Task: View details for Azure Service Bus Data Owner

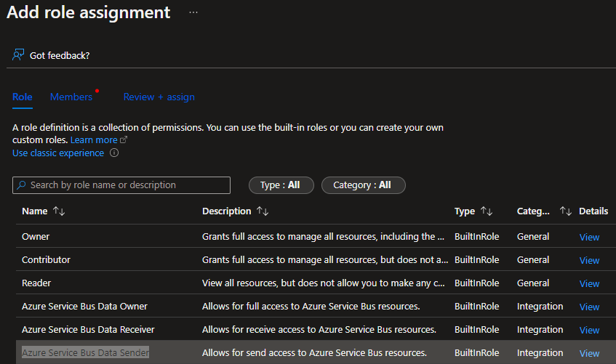Action: tap(589, 307)
